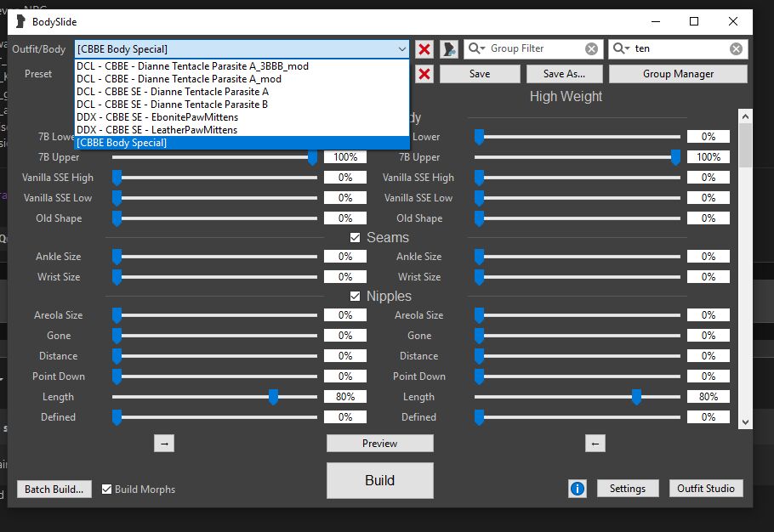Toggle the Seams category checkbox
The height and width of the screenshot is (532, 774).
tap(355, 238)
